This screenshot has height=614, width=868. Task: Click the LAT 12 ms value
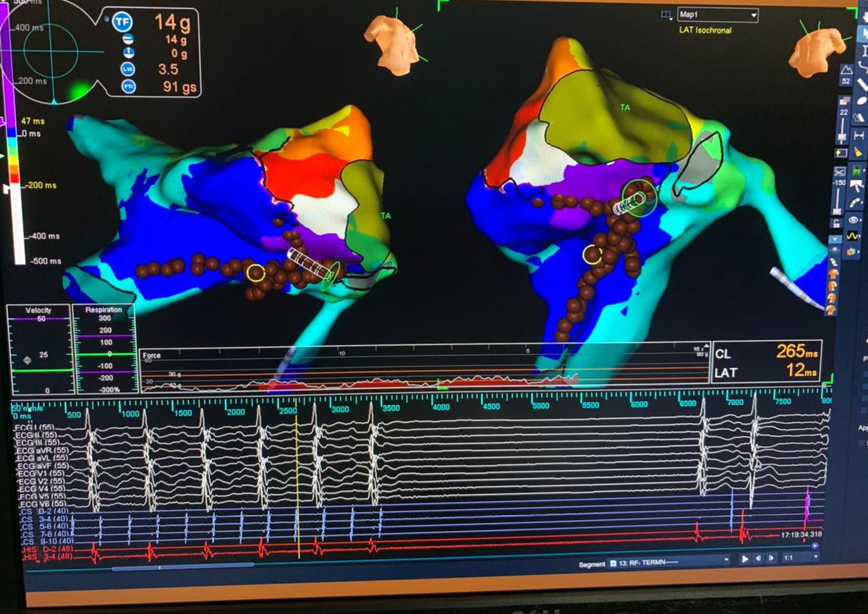click(801, 372)
